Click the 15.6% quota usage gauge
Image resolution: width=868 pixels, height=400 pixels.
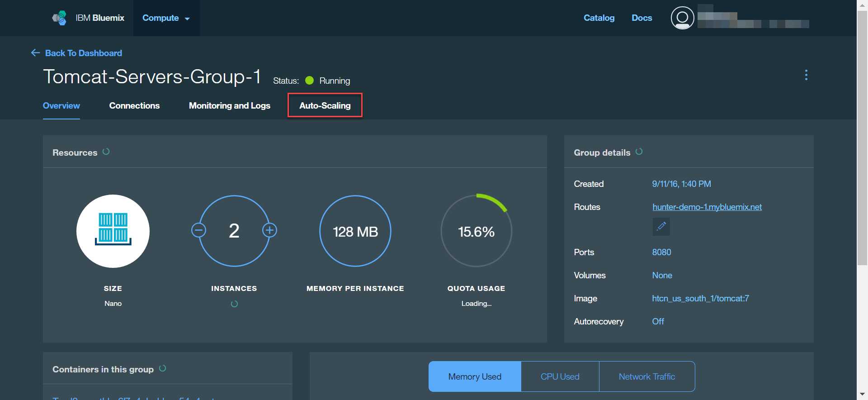pyautogui.click(x=476, y=231)
